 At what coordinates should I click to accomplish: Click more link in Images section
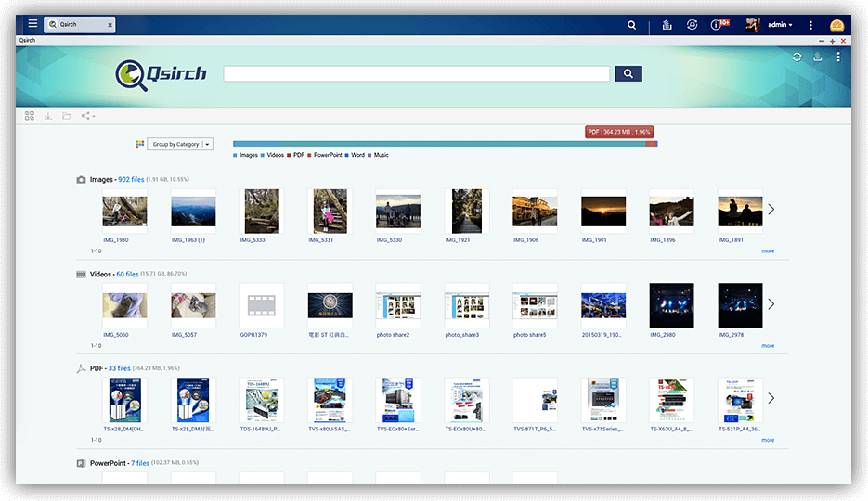coord(768,251)
